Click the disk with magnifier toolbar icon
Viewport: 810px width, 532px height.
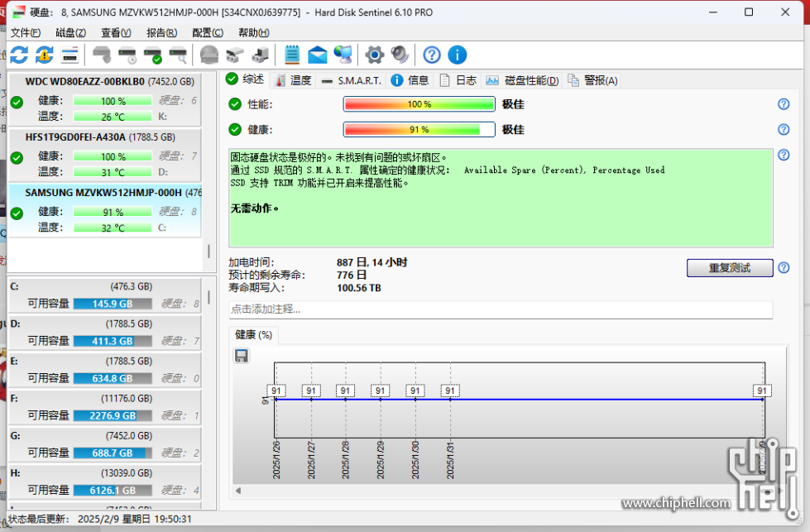coord(178,55)
